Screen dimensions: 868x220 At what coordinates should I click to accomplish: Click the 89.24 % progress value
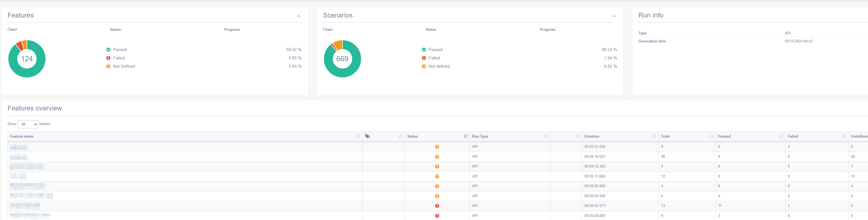point(609,50)
